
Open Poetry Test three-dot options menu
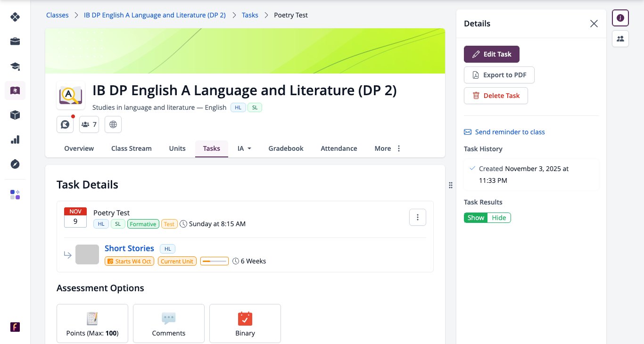click(418, 217)
